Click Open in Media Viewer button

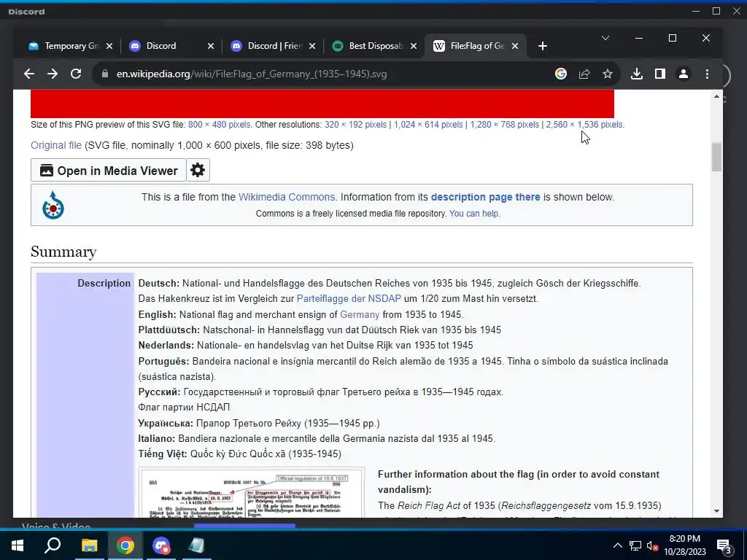click(109, 171)
